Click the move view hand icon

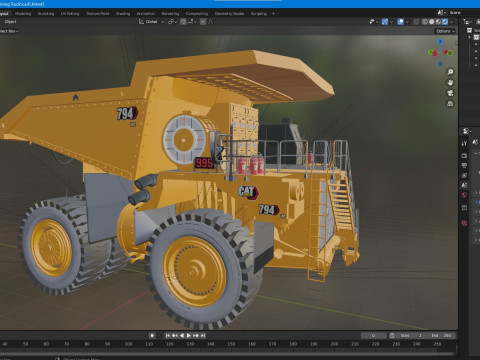click(x=450, y=82)
